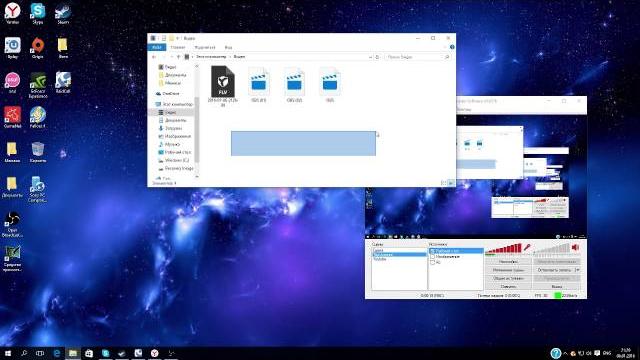The height and width of the screenshot is (360, 640).
Task: Open the Главная ribbon tab
Action: coord(178,47)
